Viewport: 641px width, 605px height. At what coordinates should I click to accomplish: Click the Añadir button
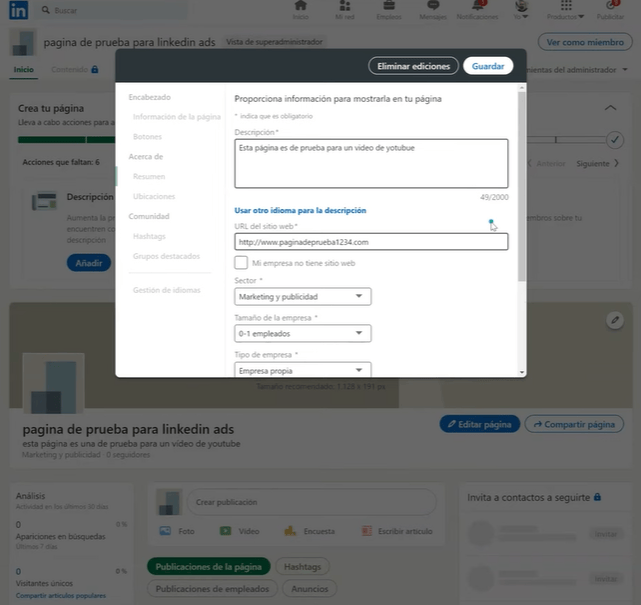tap(89, 263)
